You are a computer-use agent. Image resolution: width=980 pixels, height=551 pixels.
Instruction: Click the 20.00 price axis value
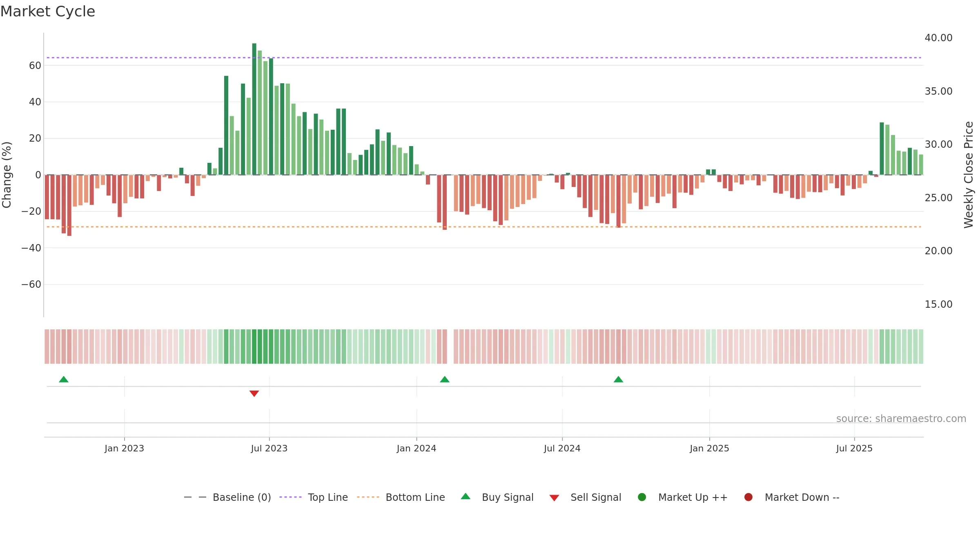938,251
